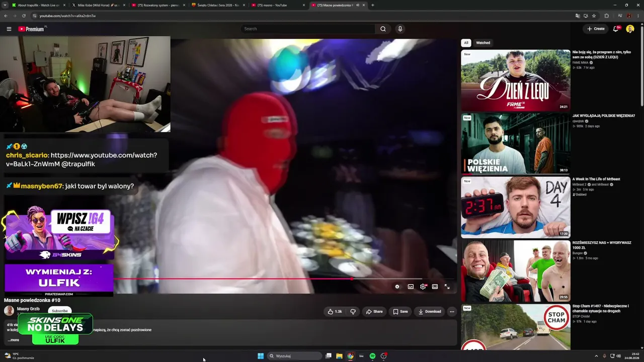Viewport: 644px width, 362px height.
Task: Open File Explorer from taskbar
Action: tap(339, 356)
